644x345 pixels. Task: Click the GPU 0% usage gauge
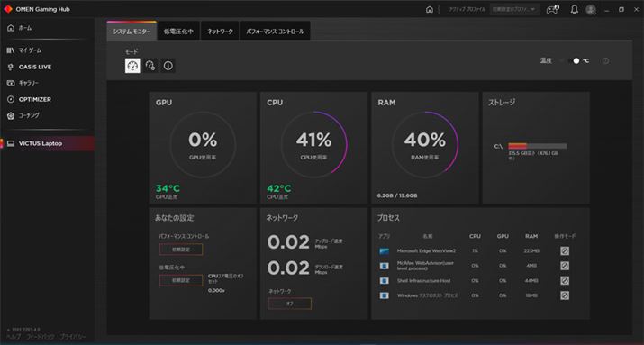203,144
